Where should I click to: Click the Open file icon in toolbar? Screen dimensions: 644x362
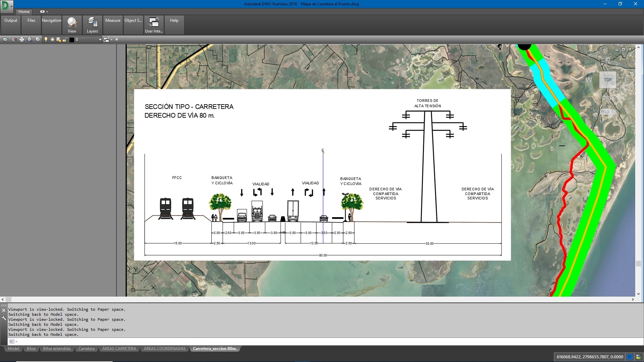click(x=5, y=40)
